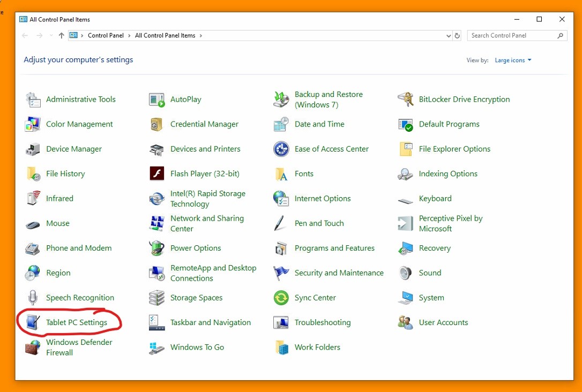Expand the chevron after All Control Panel Items
Image resolution: width=582 pixels, height=392 pixels.
(x=201, y=35)
